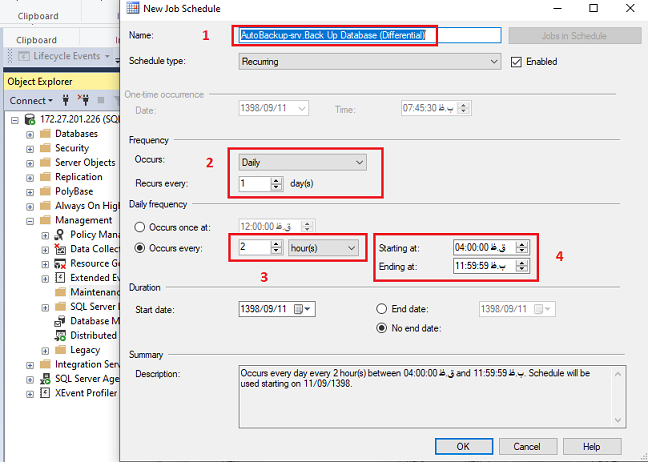The image size is (648, 462).
Task: Open the Connect menu in Object Explorer
Action: pos(30,100)
